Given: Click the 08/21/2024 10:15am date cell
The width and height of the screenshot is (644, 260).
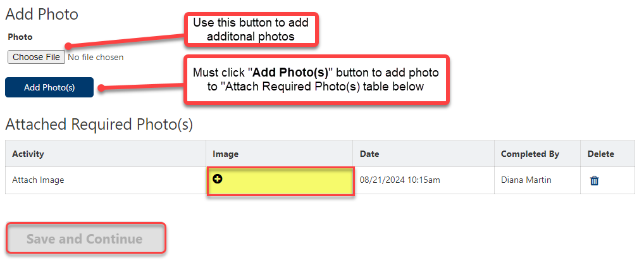Looking at the screenshot, I should pos(400,180).
